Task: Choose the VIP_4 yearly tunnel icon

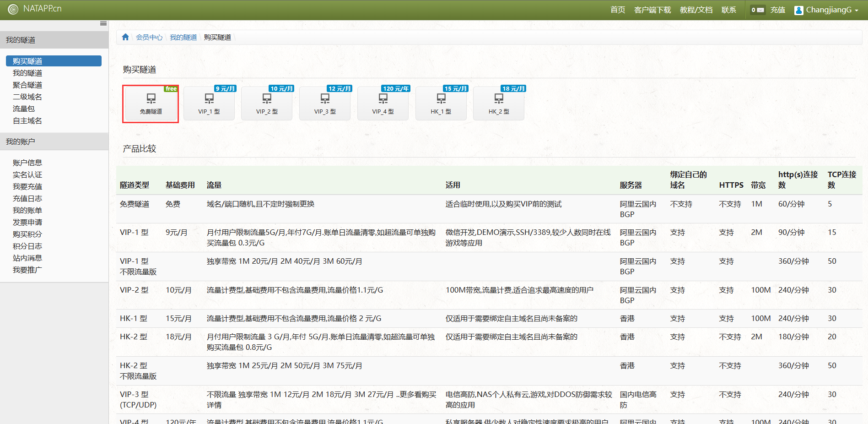Action: (383, 98)
